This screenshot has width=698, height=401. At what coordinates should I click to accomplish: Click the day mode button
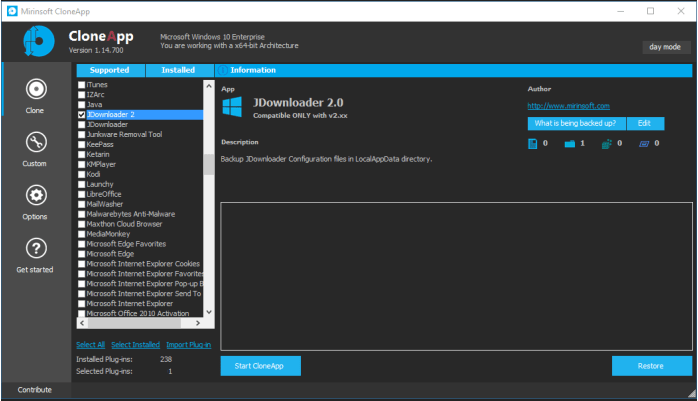(x=666, y=47)
